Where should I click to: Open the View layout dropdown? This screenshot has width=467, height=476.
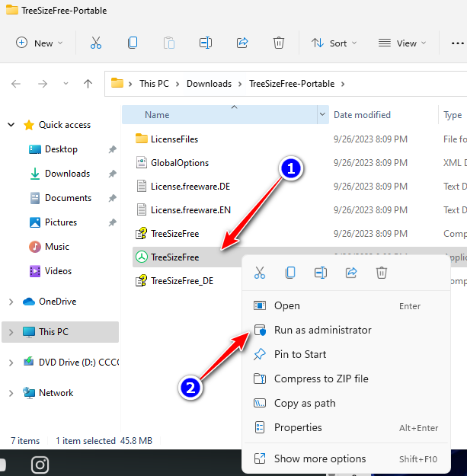[x=402, y=43]
